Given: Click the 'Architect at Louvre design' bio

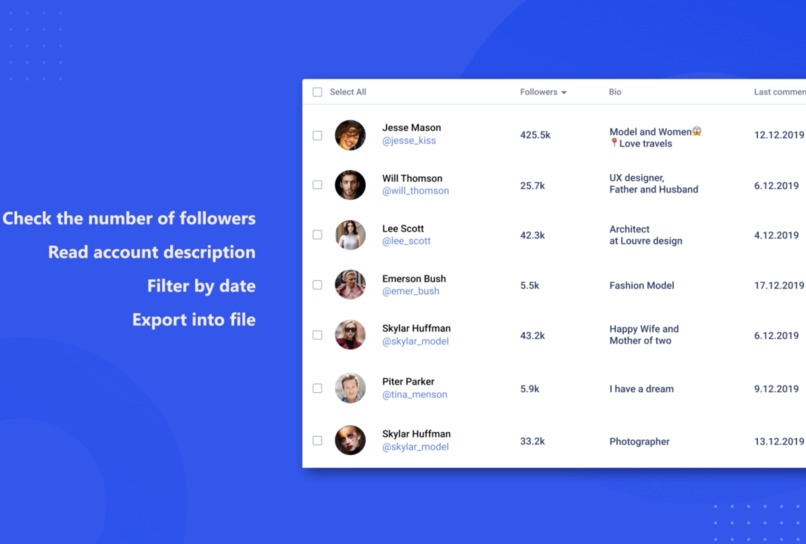Looking at the screenshot, I should point(646,235).
